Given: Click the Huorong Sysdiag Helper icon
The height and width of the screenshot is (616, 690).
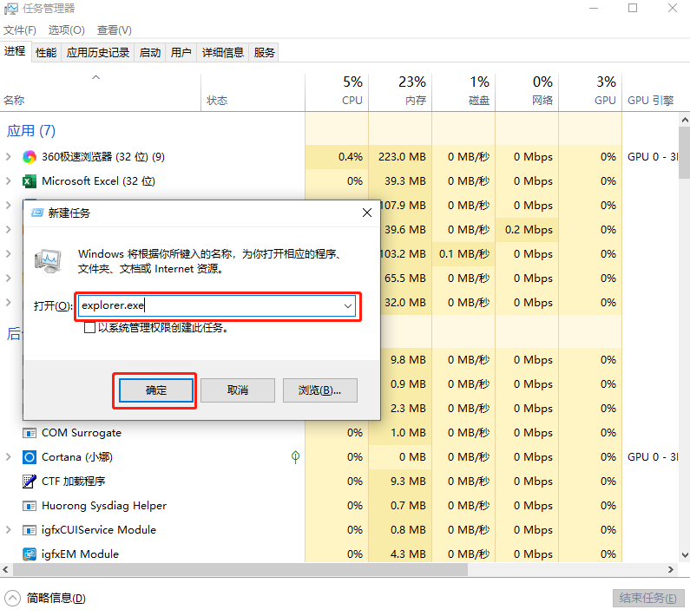Looking at the screenshot, I should (x=29, y=506).
